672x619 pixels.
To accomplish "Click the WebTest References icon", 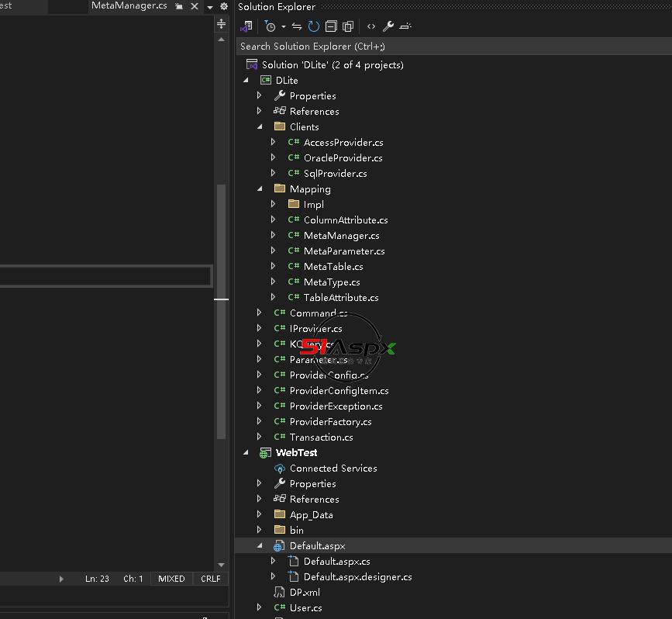I will (280, 499).
